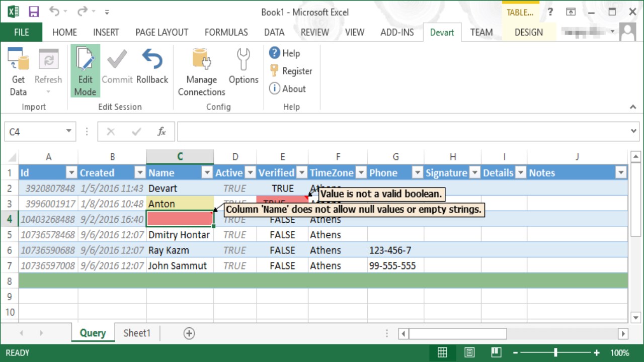Switch to the FORMULAS tab

226,32
